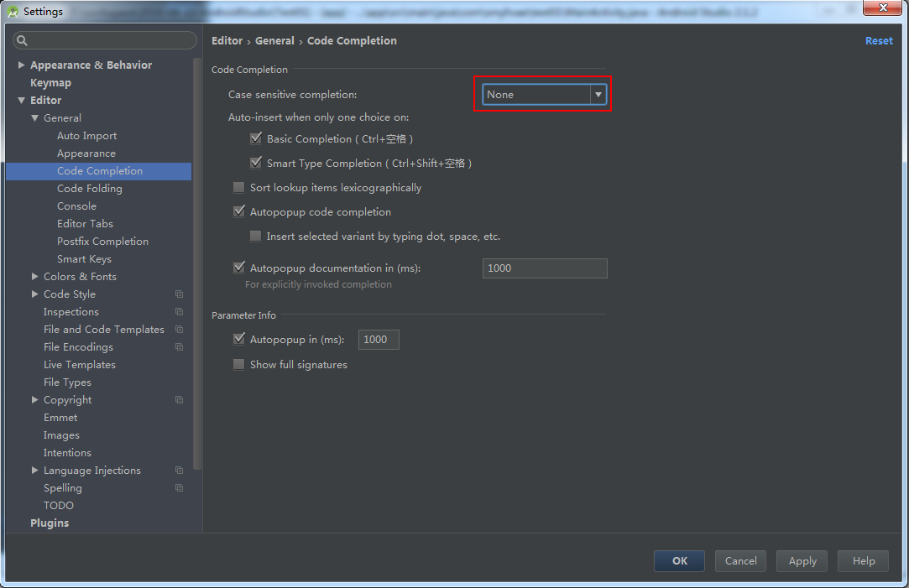Collapse the General tree node
This screenshot has height=588, width=909.
pyautogui.click(x=34, y=117)
